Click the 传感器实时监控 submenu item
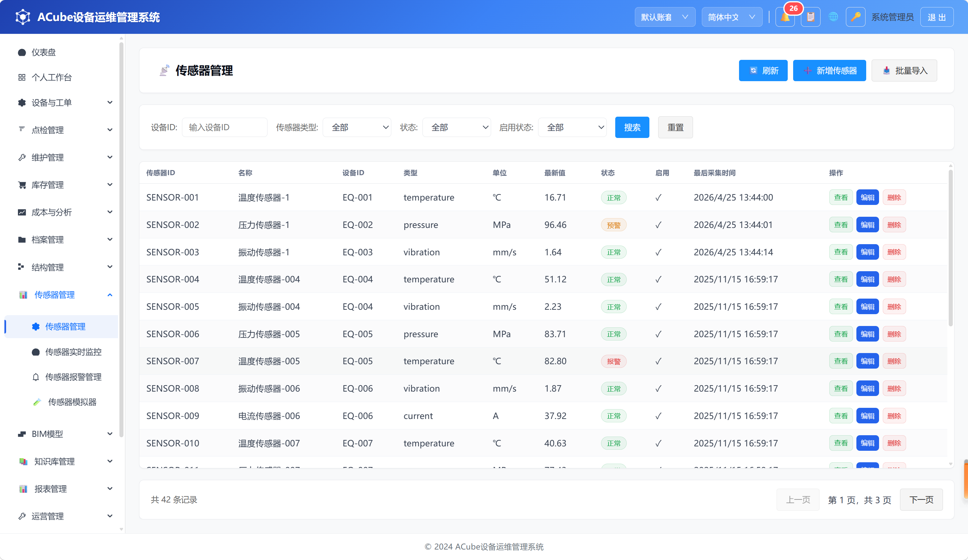The height and width of the screenshot is (560, 968). pos(62,352)
